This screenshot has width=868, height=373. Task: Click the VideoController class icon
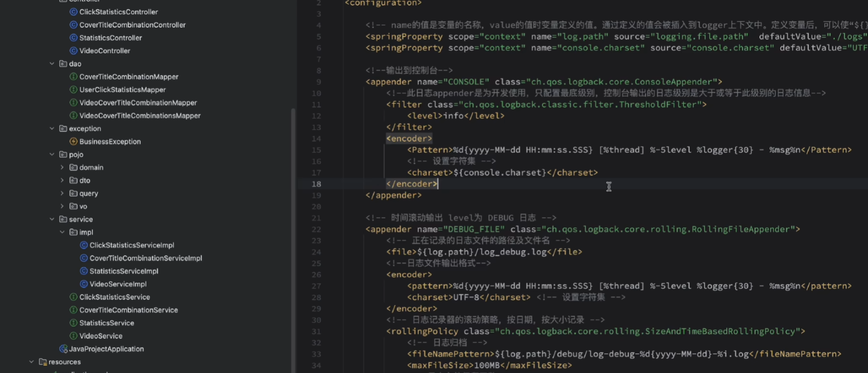tap(74, 51)
